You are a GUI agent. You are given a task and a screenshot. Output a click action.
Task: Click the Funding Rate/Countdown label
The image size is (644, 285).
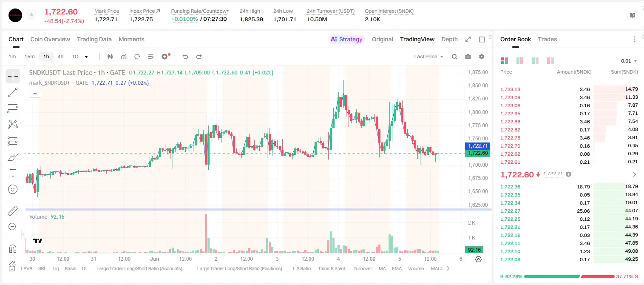coord(200,11)
